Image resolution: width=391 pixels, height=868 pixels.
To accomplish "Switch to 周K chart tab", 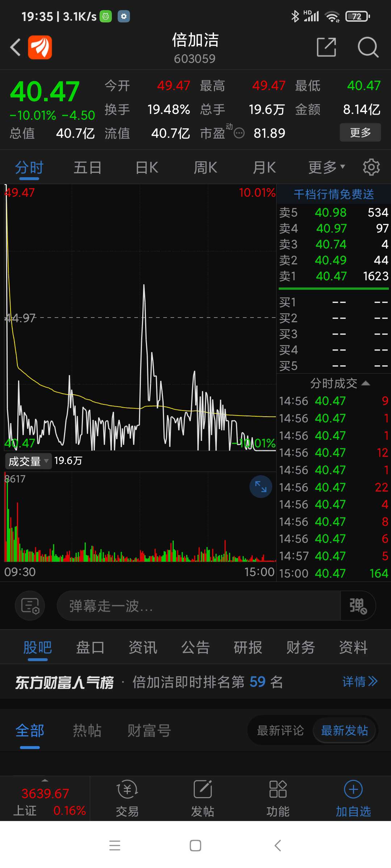I will click(205, 168).
